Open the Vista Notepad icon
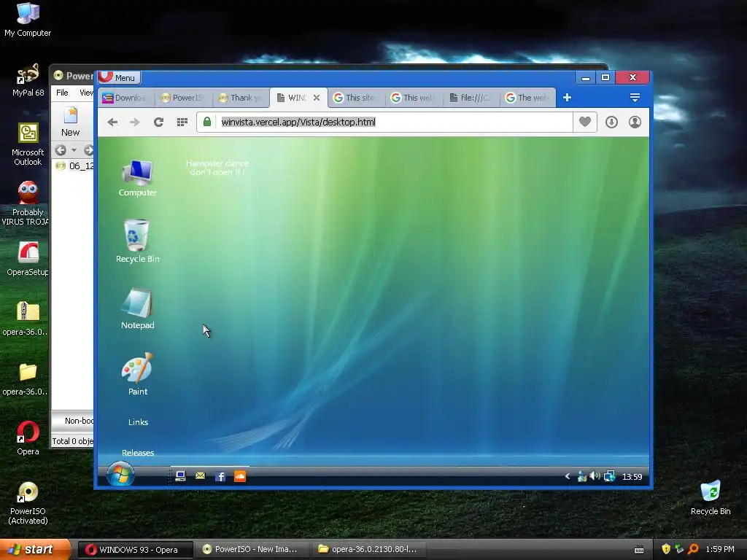 [x=137, y=308]
